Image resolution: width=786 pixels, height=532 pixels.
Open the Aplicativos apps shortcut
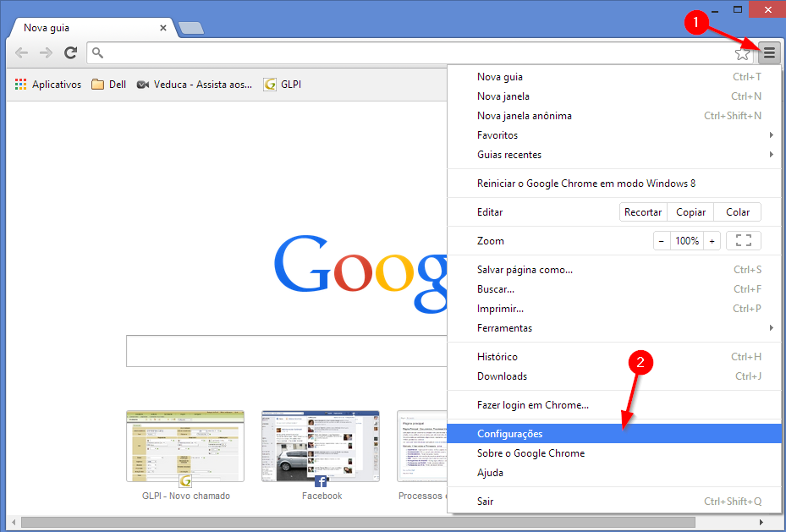pyautogui.click(x=48, y=85)
